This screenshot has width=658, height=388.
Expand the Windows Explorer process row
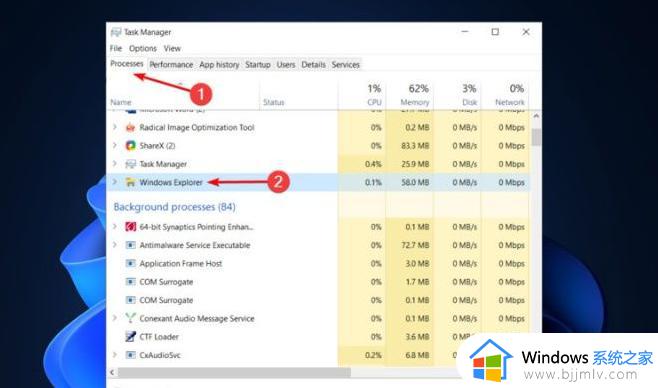pos(115,182)
